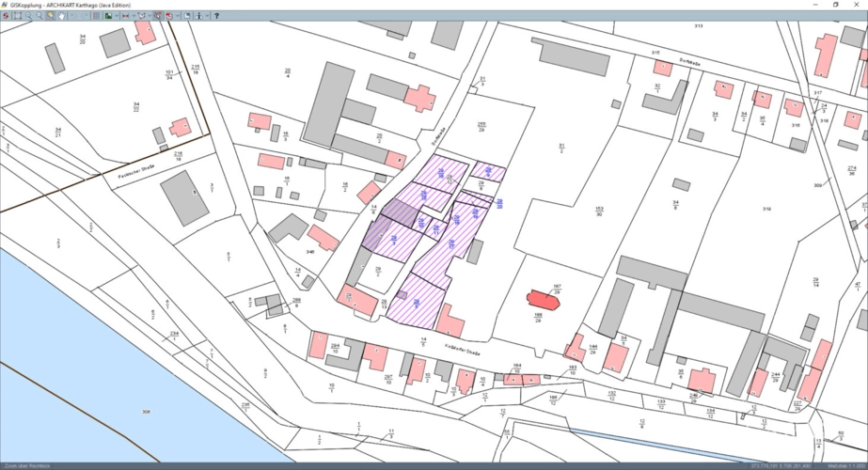Screen dimensions: 868x470
Task: Expand the measure tool dropdown arrow
Action: tap(134, 16)
